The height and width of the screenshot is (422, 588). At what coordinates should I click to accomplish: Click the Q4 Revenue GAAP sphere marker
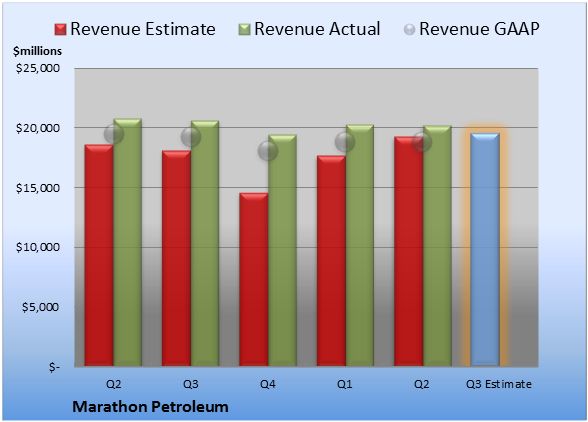click(x=268, y=151)
